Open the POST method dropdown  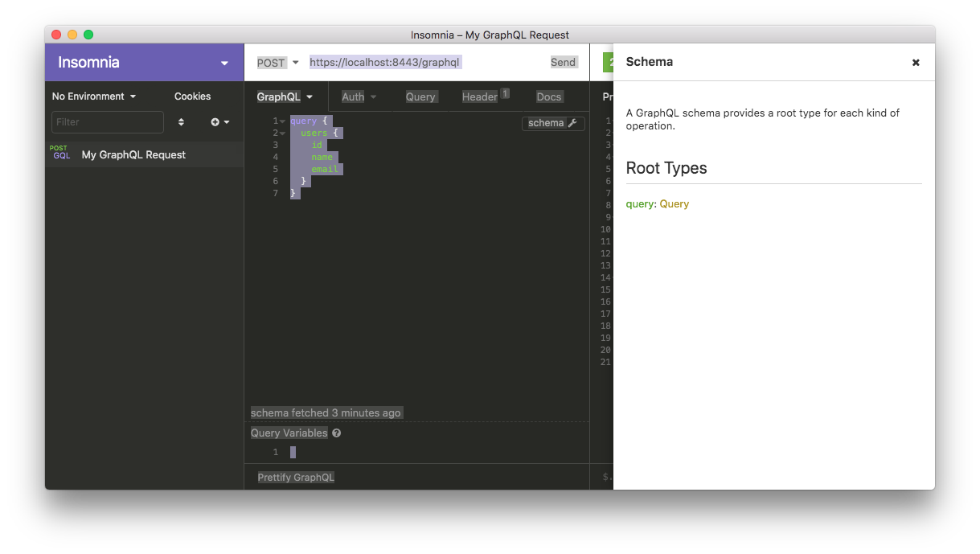pyautogui.click(x=277, y=63)
